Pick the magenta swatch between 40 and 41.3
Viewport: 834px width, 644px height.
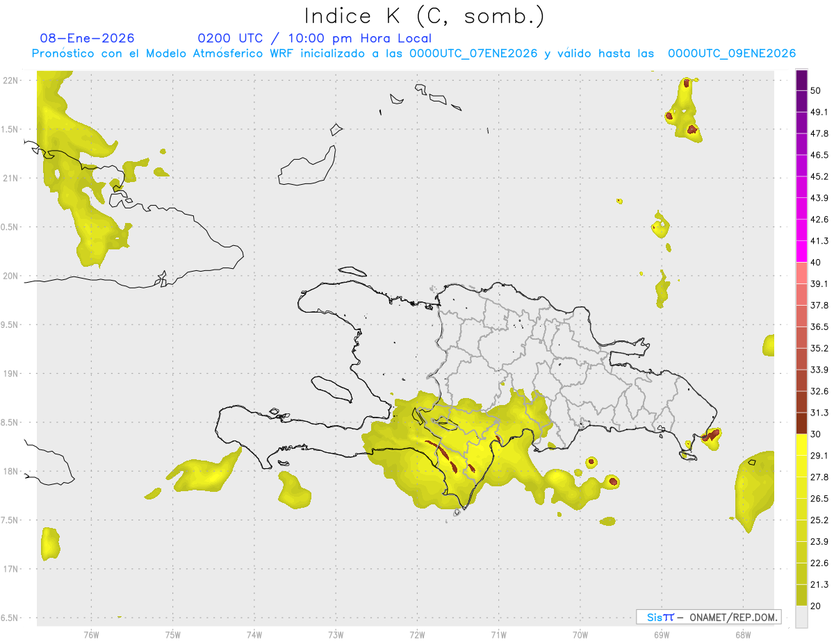point(801,251)
